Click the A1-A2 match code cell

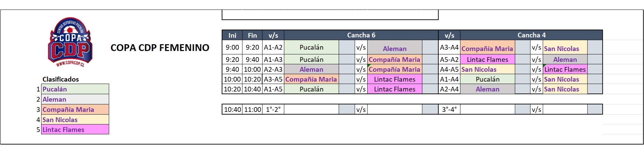273,47
